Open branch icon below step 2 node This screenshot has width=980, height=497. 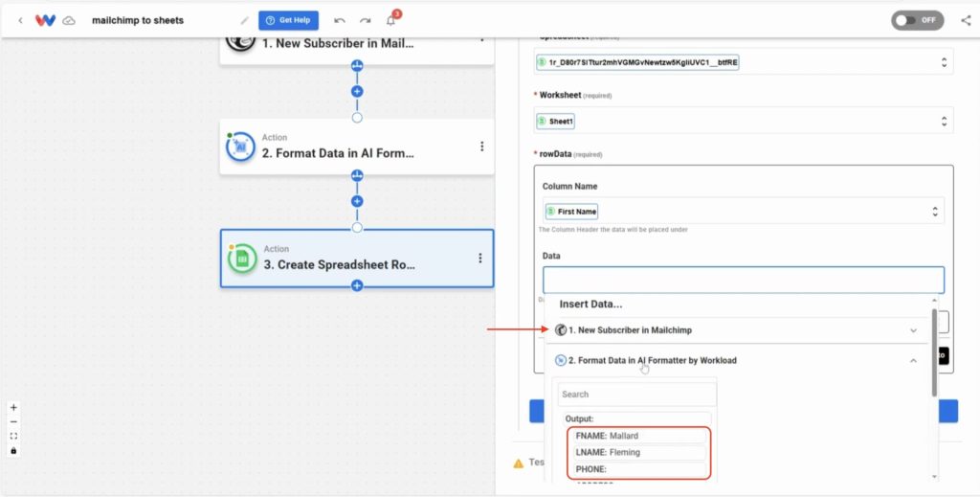357,175
